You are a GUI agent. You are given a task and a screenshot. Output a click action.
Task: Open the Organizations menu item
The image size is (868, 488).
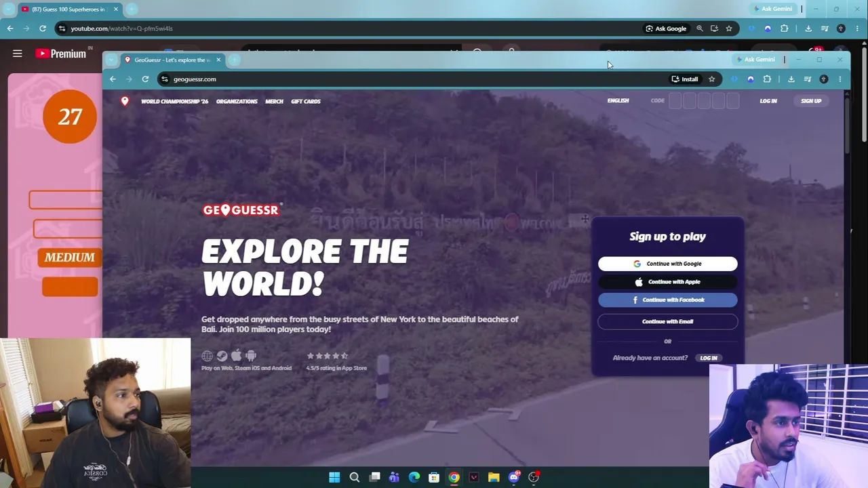(x=237, y=102)
